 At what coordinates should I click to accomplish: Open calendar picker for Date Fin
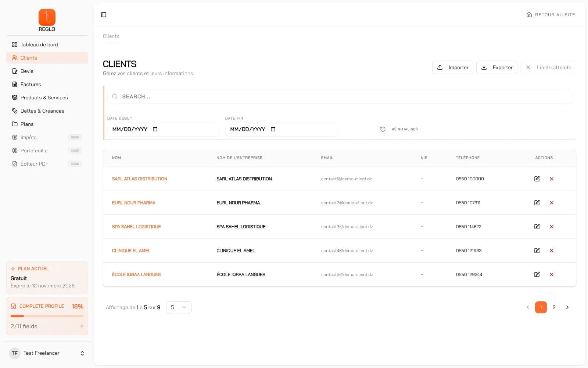tap(273, 129)
